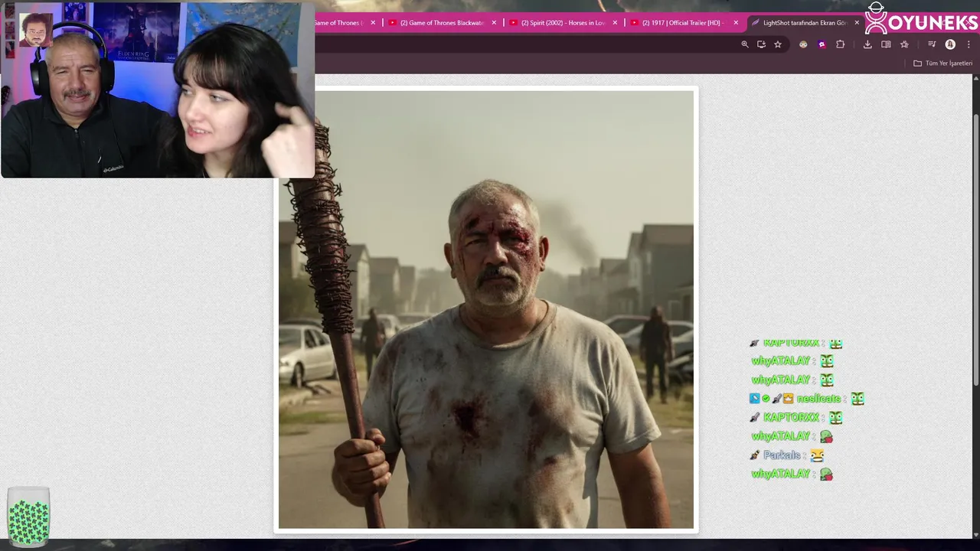Open the browser profile avatar

pyautogui.click(x=950, y=44)
